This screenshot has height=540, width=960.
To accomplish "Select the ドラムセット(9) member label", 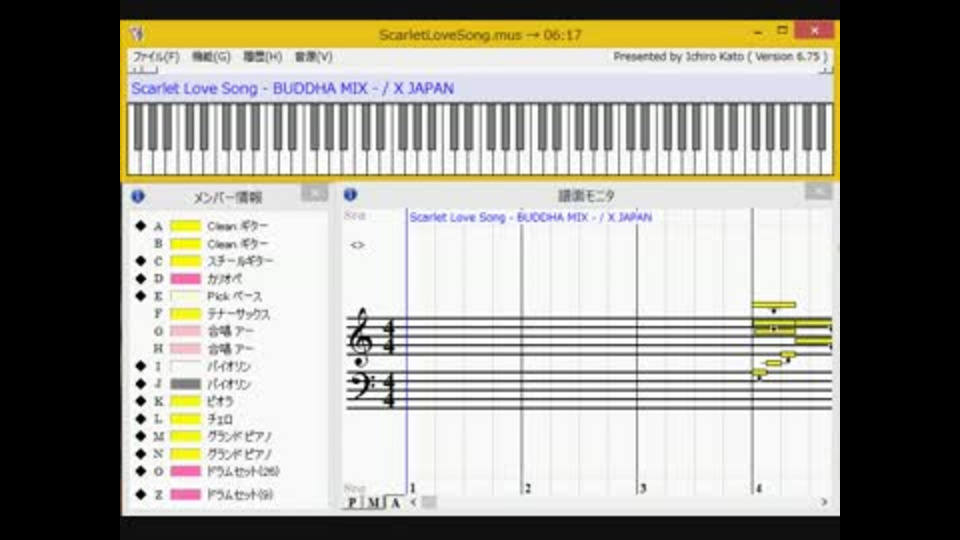I will tap(240, 494).
